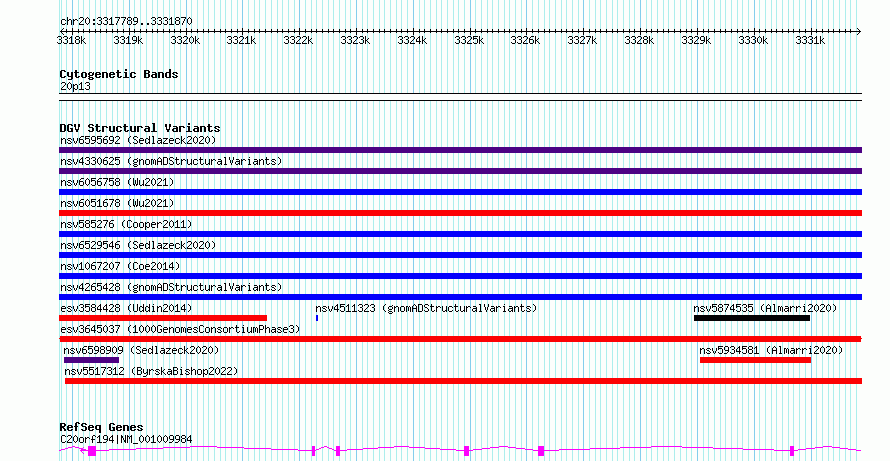
Task: Click the 3329k ruler position label
Action: point(696,40)
